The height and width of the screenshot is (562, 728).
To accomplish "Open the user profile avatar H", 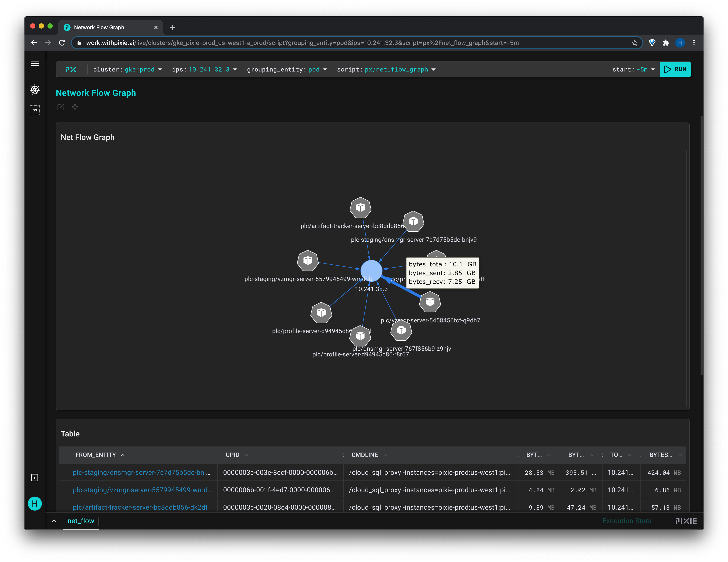I will 35,503.
